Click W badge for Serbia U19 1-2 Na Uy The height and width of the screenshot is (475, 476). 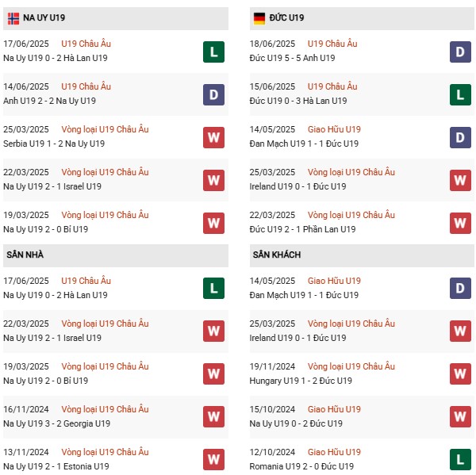(213, 137)
